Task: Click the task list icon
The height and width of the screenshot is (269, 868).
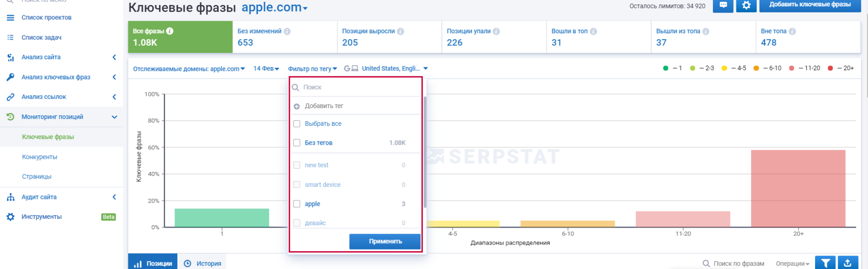Action: [x=10, y=38]
